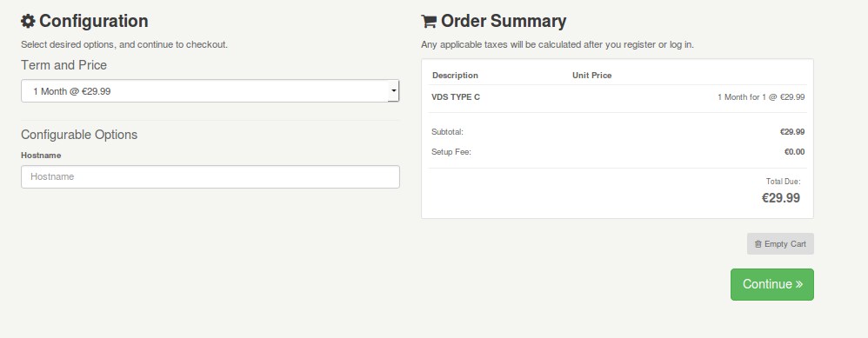Viewport: 868px width, 338px height.
Task: Click the Description column header
Action: 455,76
